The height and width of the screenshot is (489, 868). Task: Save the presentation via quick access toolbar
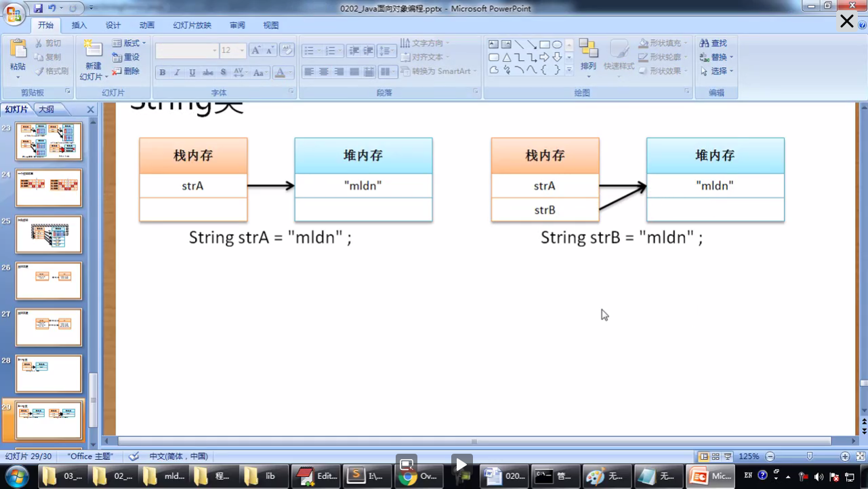point(38,8)
